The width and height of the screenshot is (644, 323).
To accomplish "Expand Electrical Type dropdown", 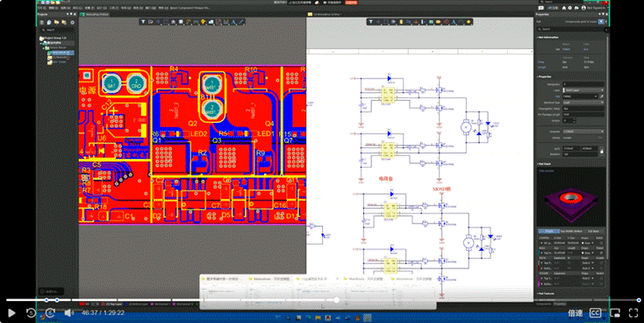I will 583,103.
